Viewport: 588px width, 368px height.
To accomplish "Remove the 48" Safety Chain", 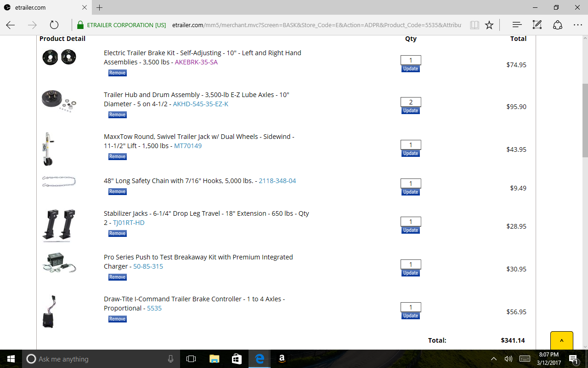I will tap(117, 191).
